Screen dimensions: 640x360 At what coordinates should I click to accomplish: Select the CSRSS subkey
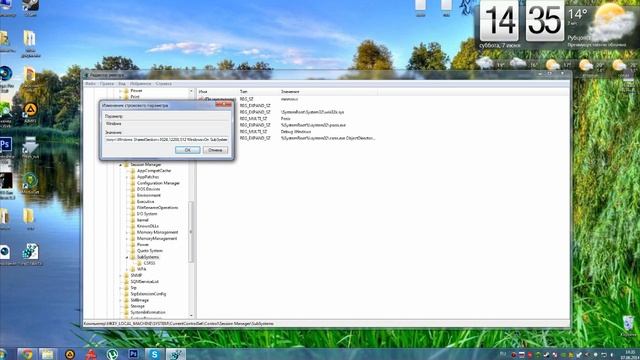[149, 263]
